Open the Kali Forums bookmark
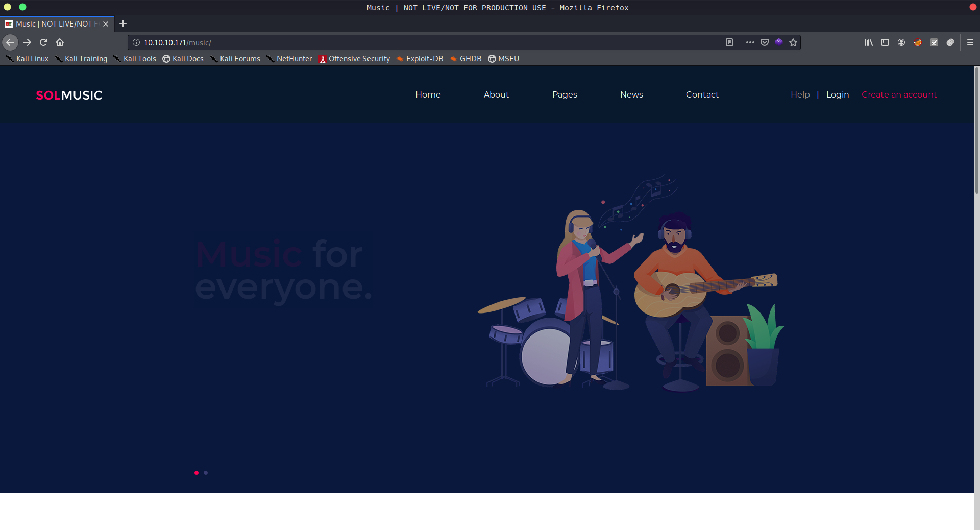This screenshot has width=980, height=530. pyautogui.click(x=235, y=59)
